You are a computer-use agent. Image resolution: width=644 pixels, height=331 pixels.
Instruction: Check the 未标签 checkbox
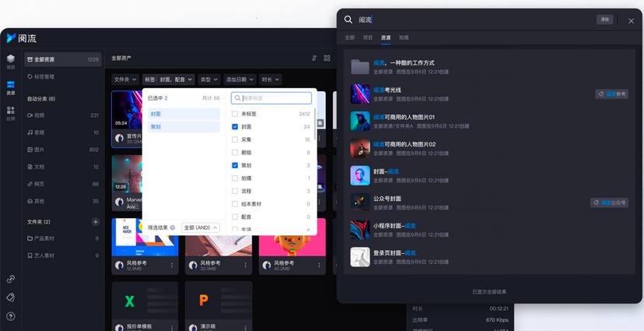coord(235,114)
